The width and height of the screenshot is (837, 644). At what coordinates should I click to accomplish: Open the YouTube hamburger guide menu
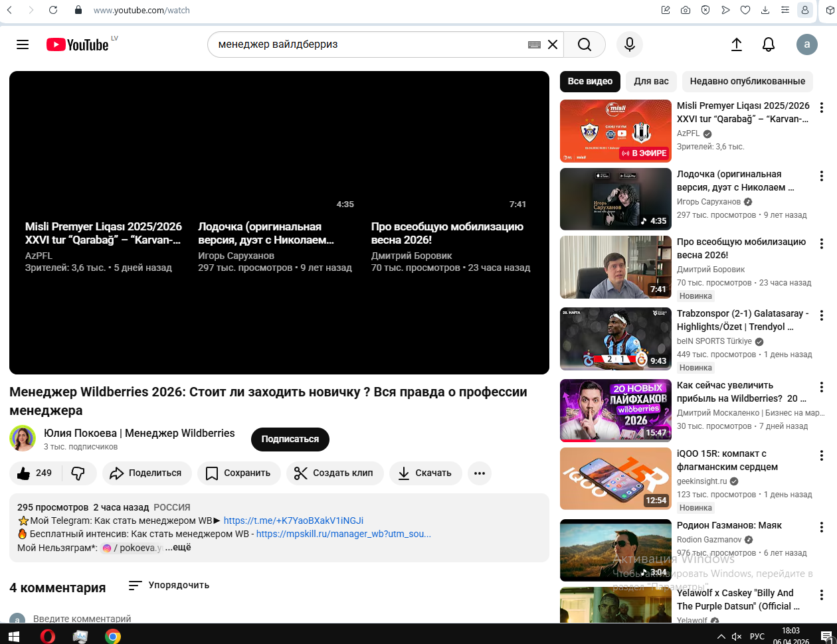point(23,44)
